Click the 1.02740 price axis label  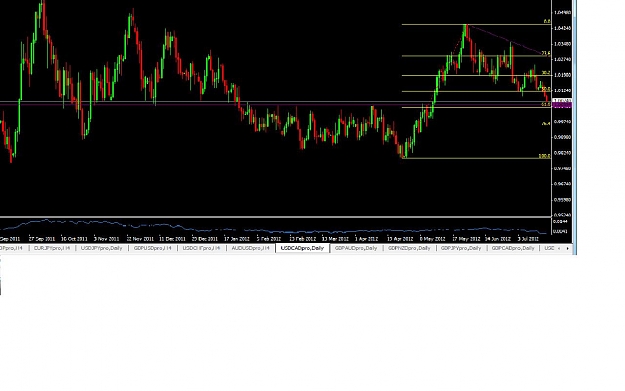click(562, 59)
